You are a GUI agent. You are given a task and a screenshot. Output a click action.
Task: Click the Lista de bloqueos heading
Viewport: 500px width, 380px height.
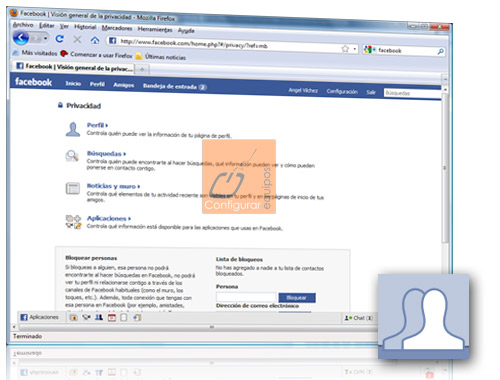click(239, 259)
